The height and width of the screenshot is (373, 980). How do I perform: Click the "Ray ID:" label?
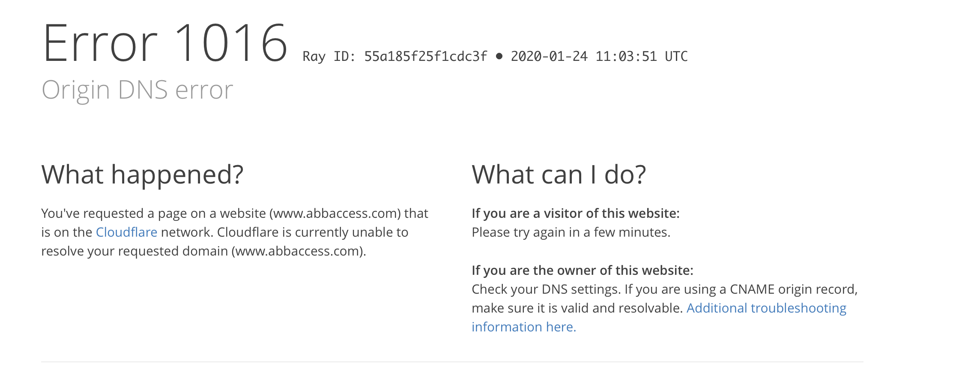click(x=329, y=56)
